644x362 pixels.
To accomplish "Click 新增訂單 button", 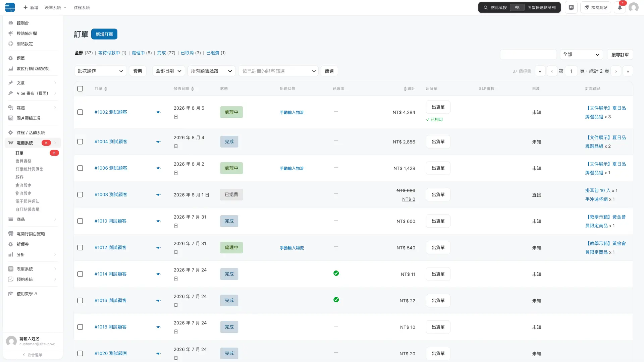I will [x=104, y=34].
